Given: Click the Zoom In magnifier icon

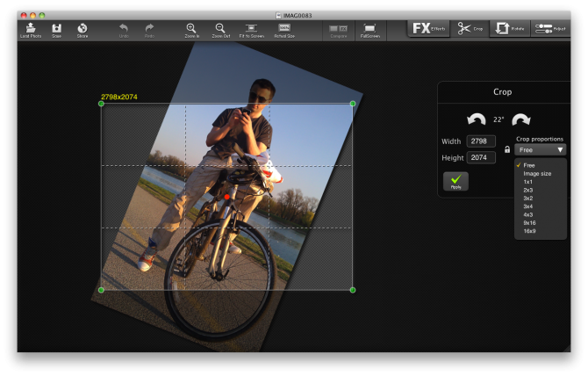Looking at the screenshot, I should tap(191, 29).
